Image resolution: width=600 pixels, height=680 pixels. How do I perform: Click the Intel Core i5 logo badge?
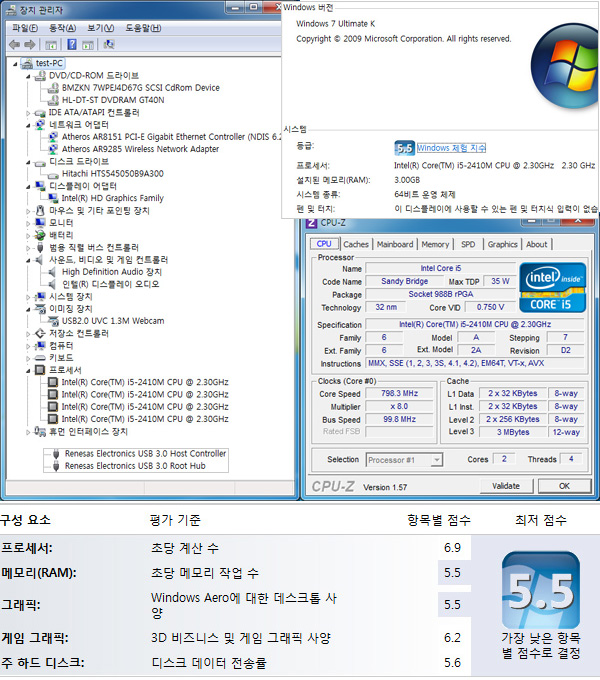[x=552, y=287]
